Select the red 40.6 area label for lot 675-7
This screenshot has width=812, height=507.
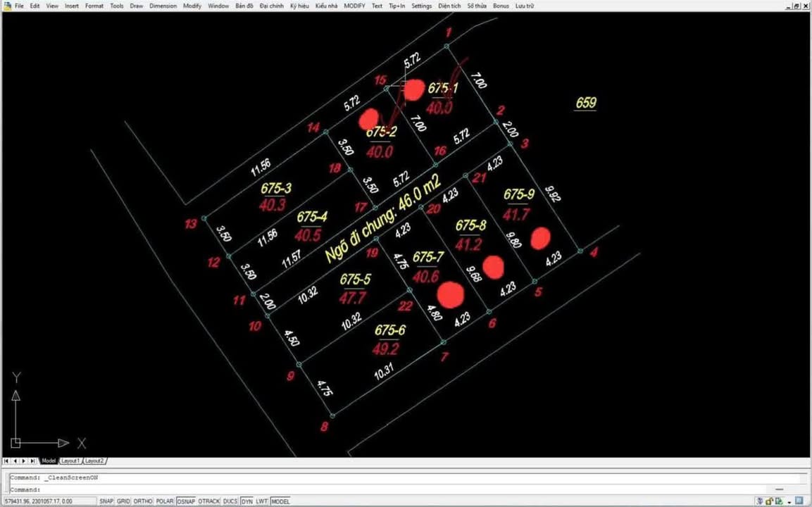pyautogui.click(x=426, y=277)
